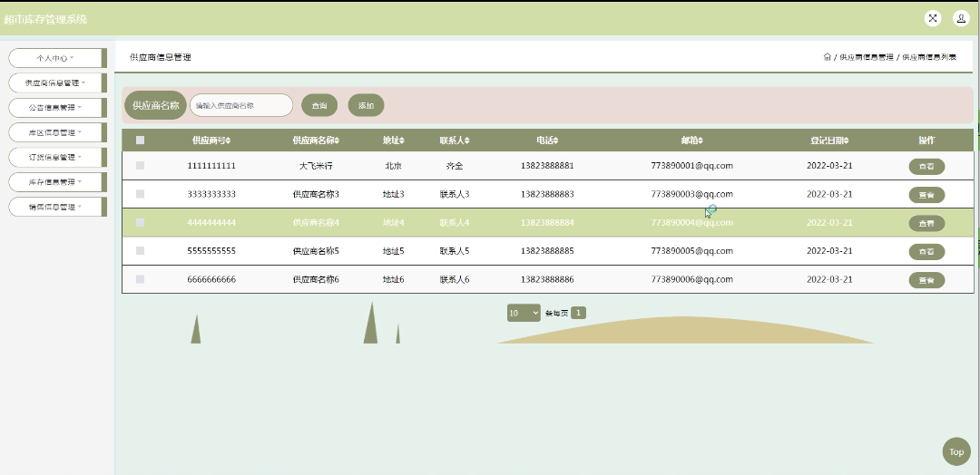This screenshot has height=475, width=980.
Task: Click email 773890006@qq.com cell
Action: [691, 279]
